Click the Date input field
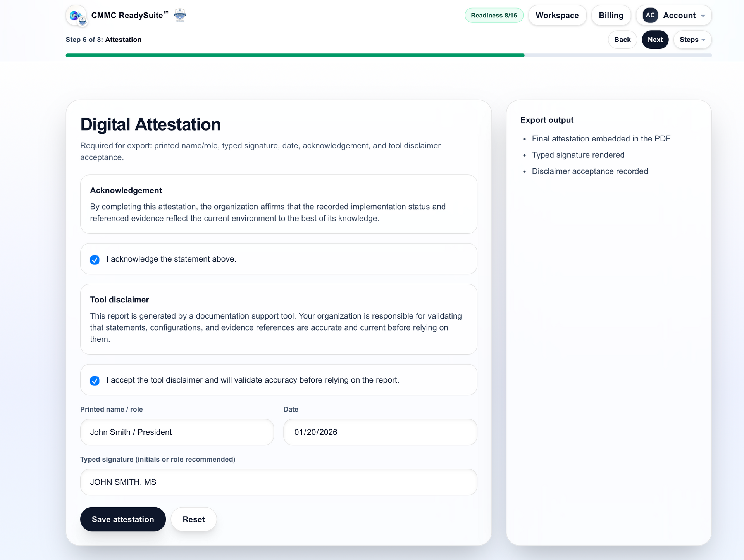Screen dimensions: 744x560 pos(380,432)
